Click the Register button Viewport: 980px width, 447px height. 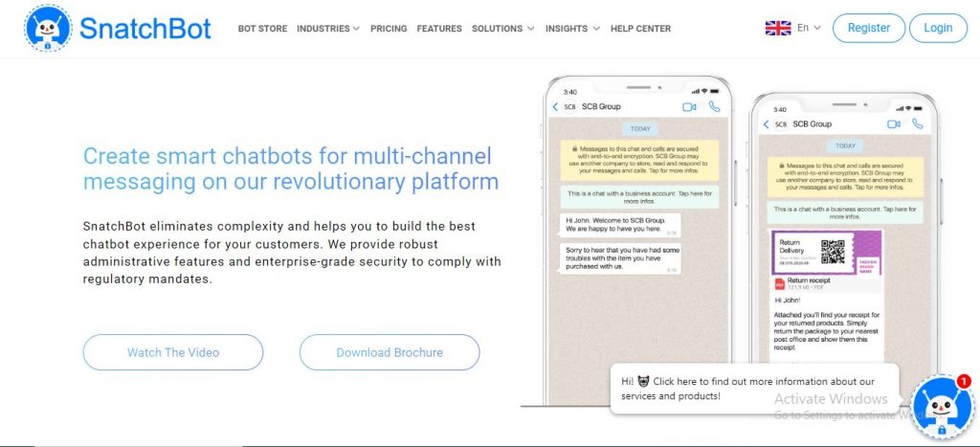869,28
